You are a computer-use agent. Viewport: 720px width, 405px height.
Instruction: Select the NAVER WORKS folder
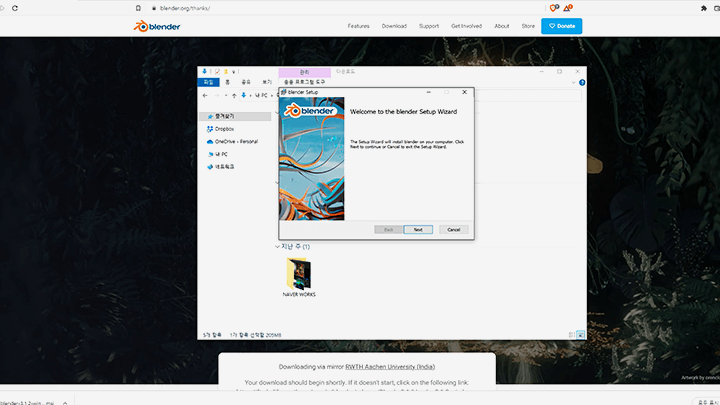point(299,277)
